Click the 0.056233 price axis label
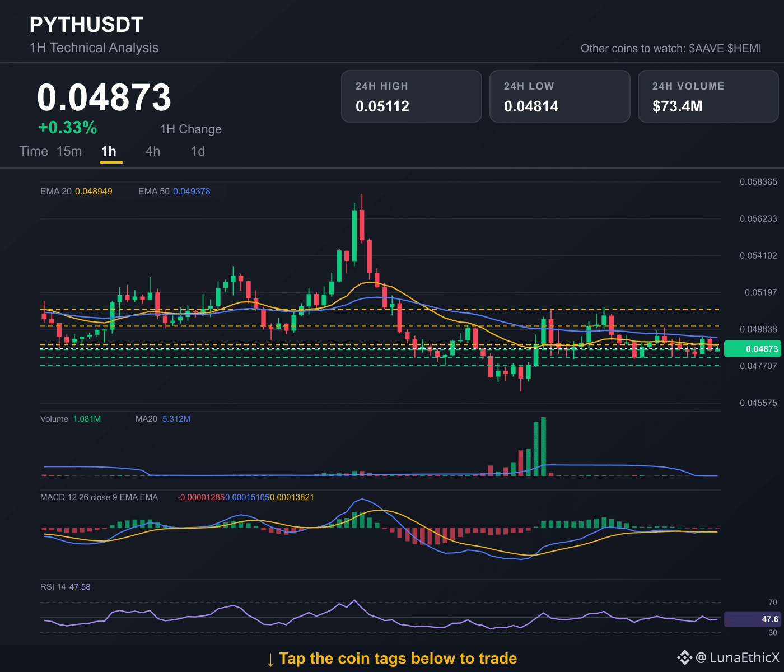This screenshot has height=672, width=784. [758, 219]
